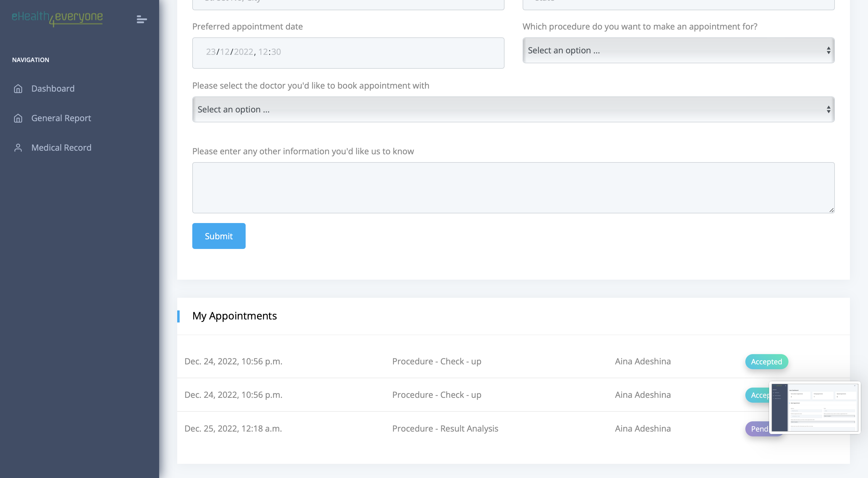Click the General Report link in sidebar

coord(61,118)
